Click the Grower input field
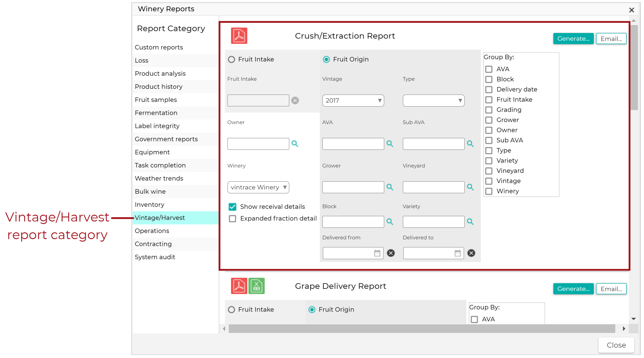644x358 pixels. pos(353,187)
